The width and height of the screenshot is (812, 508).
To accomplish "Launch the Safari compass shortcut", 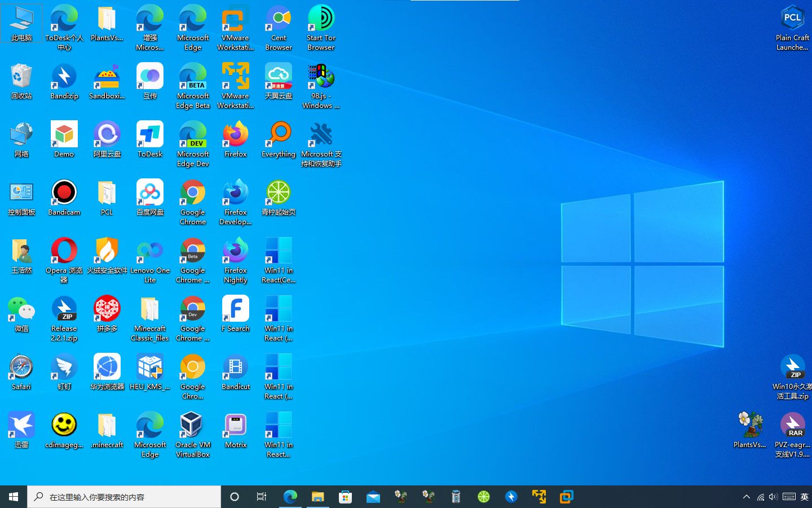I will (x=21, y=373).
